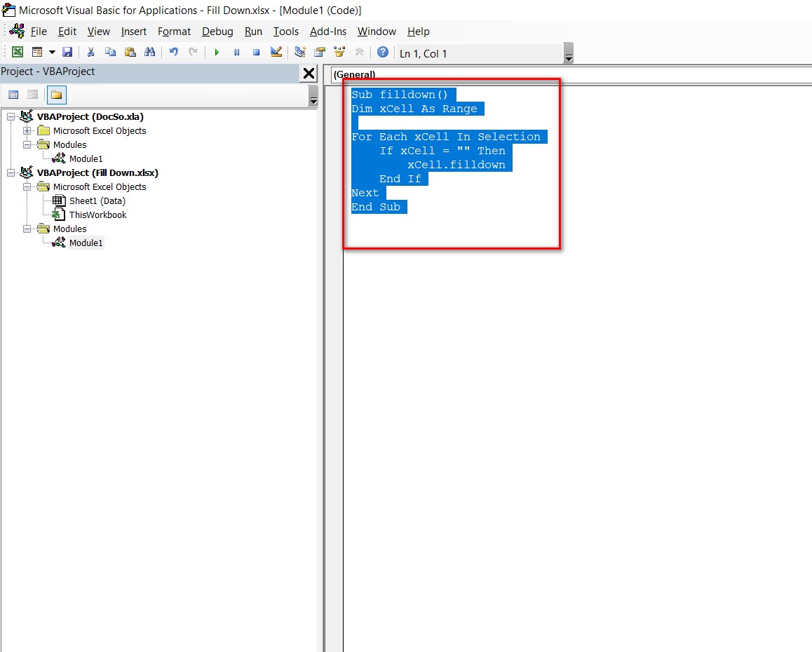Click the View Microsoft Excel icon

[x=17, y=52]
